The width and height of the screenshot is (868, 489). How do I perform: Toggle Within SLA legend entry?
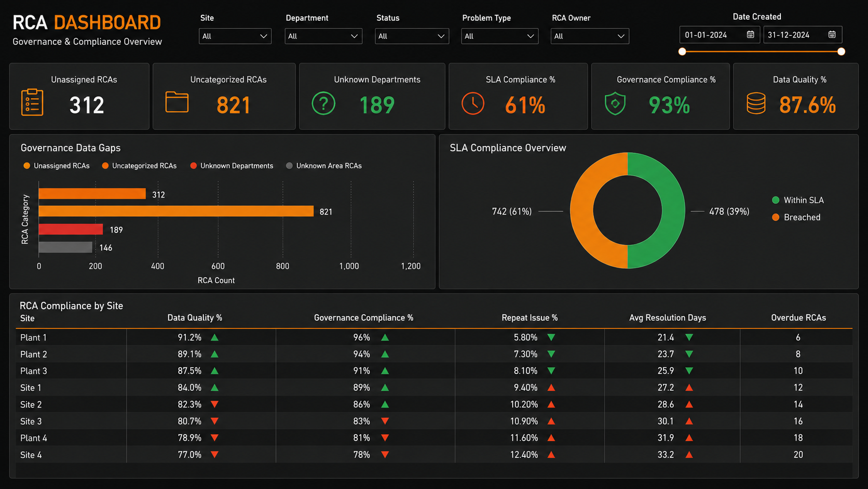click(798, 200)
